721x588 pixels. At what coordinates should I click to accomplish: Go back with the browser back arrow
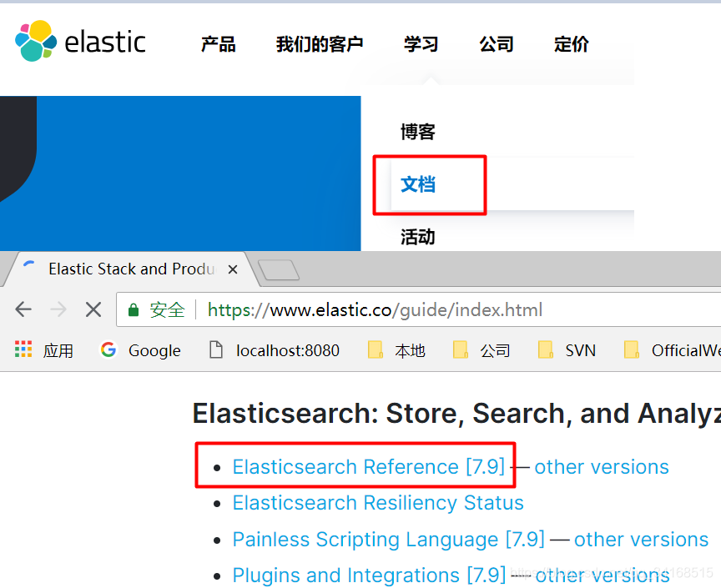click(23, 309)
